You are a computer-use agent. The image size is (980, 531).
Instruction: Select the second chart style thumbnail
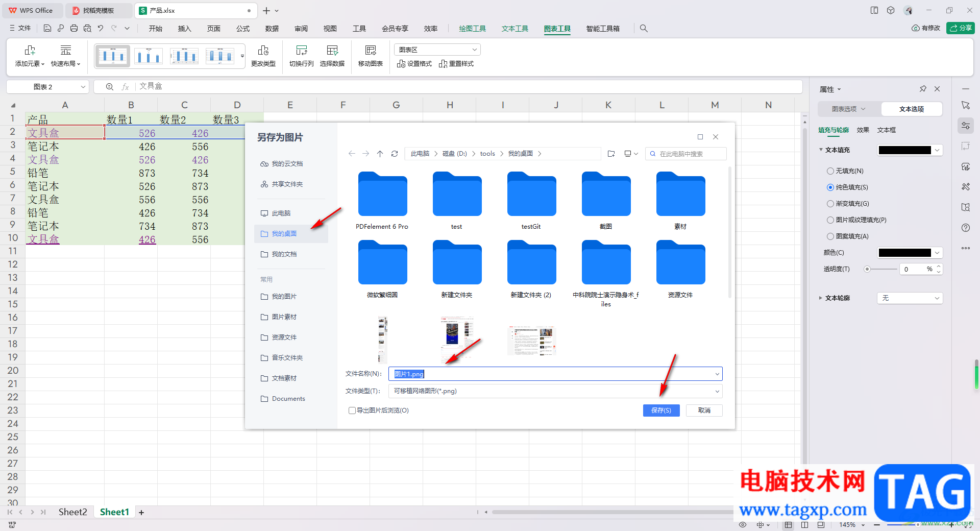click(149, 56)
